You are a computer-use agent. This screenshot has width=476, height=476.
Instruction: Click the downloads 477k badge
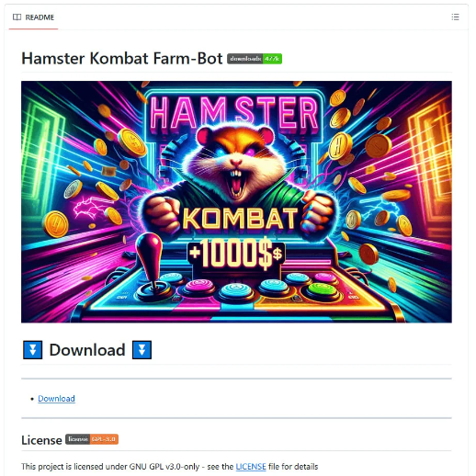255,59
